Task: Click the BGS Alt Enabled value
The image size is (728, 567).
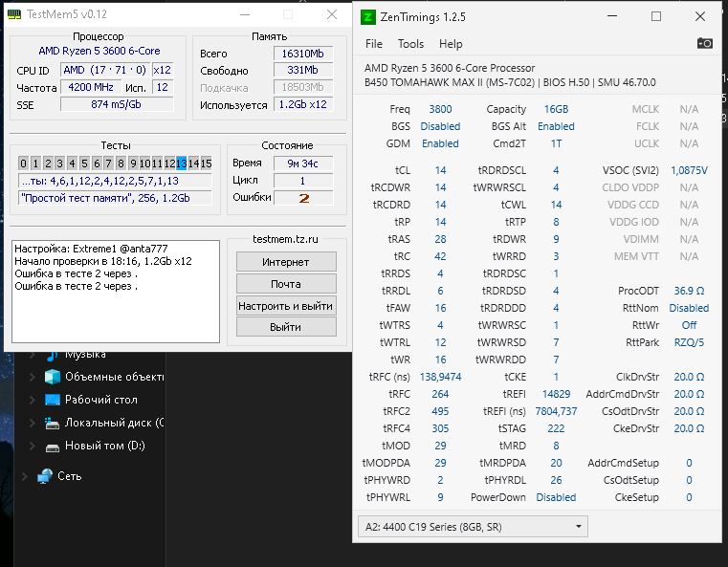Action: 556,126
